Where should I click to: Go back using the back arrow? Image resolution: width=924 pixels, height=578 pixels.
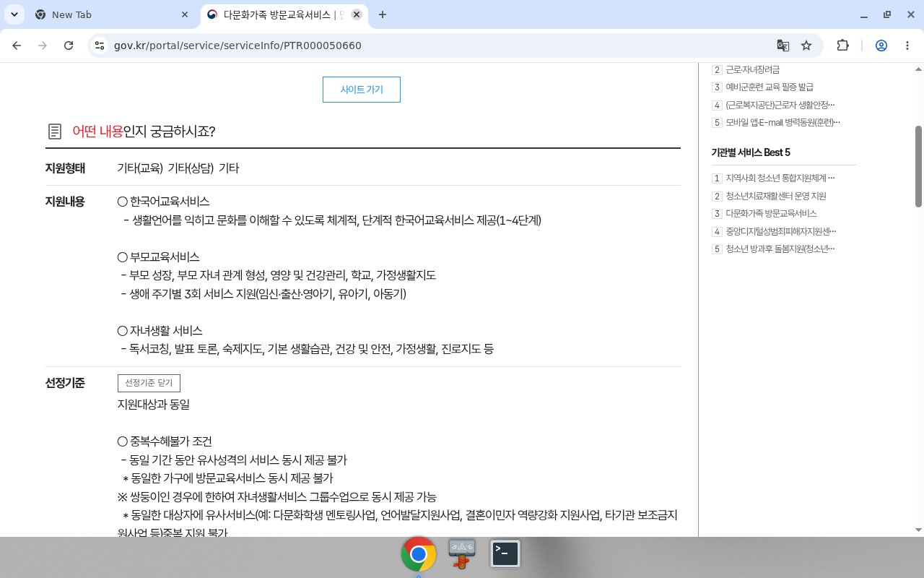tap(17, 46)
